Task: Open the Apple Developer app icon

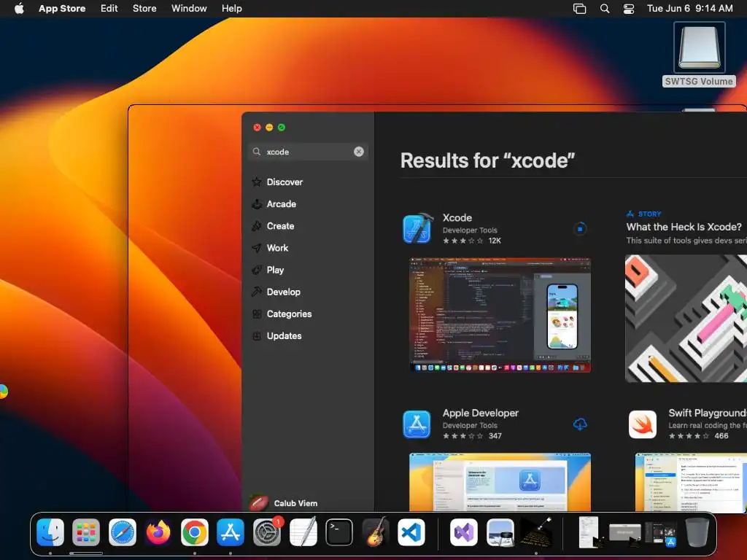Action: tap(417, 424)
